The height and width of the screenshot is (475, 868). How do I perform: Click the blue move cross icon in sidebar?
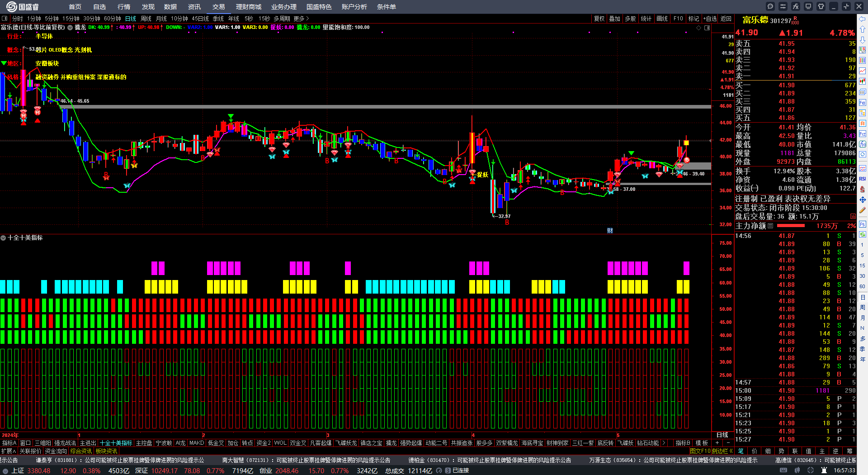tap(863, 199)
